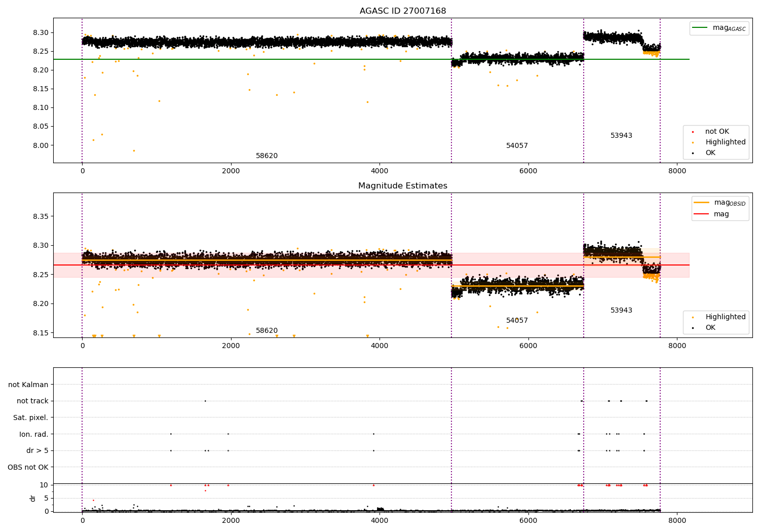This screenshot has height=532, width=760.
Task: Click the 'Ion. rad.' axis label
Action: 34,434
